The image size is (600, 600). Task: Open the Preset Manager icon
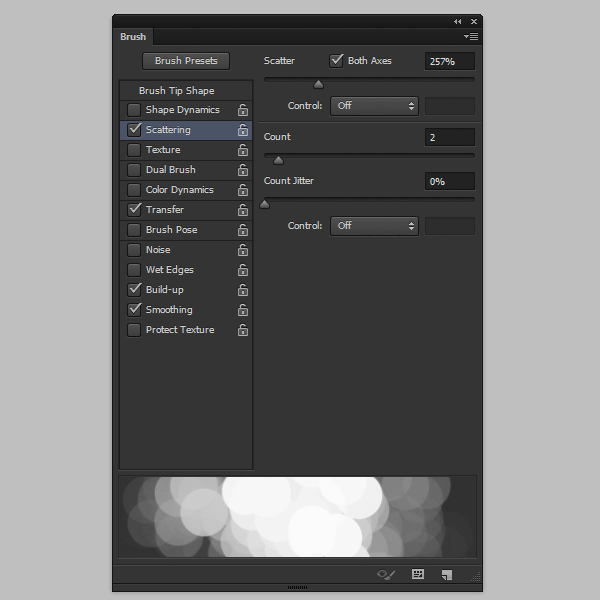coord(418,575)
